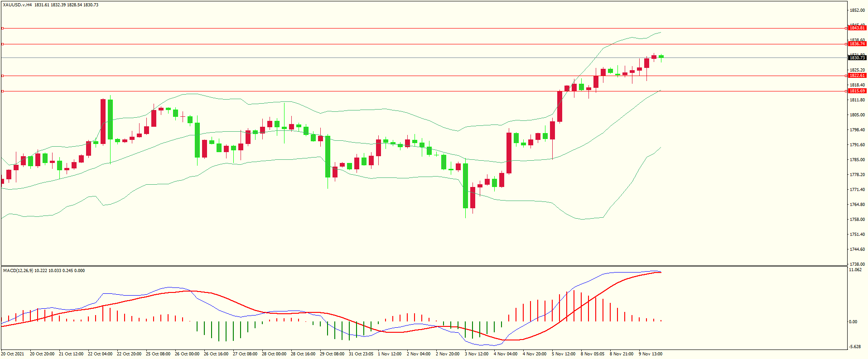Click the 1751.40 price axis value
Screen dimensions: 868x359
[x=857, y=235]
